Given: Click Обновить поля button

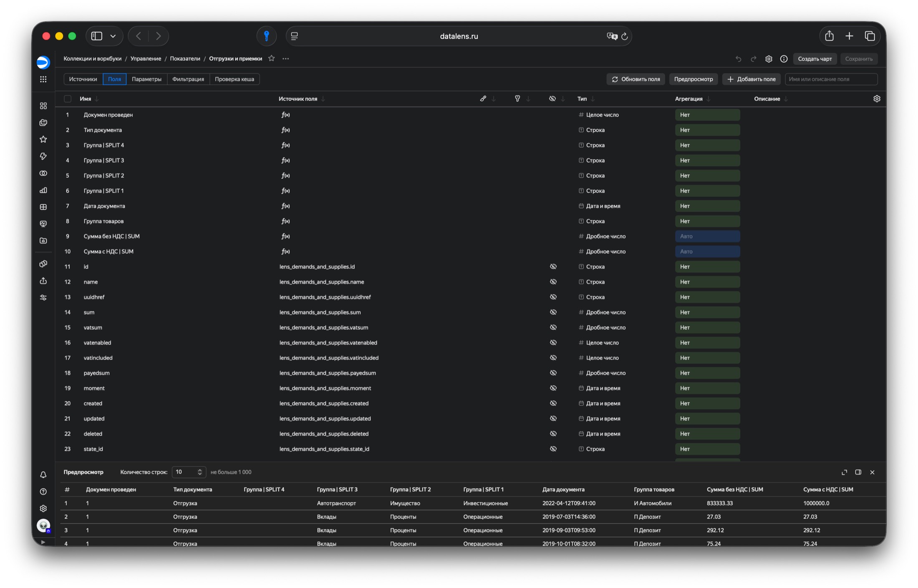Looking at the screenshot, I should click(x=636, y=79).
